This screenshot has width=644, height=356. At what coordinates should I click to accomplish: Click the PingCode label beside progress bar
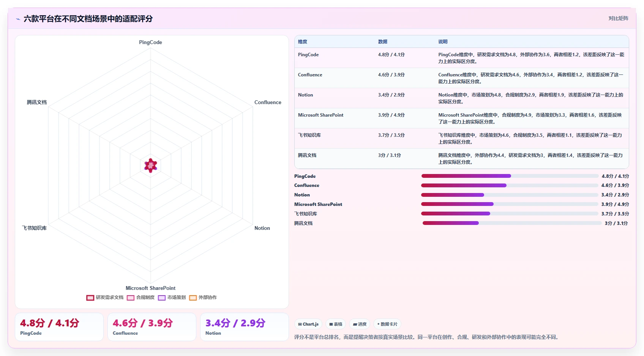coord(305,176)
